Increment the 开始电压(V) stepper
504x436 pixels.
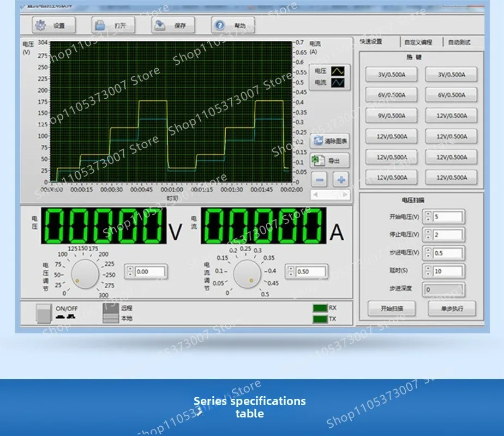428,214
